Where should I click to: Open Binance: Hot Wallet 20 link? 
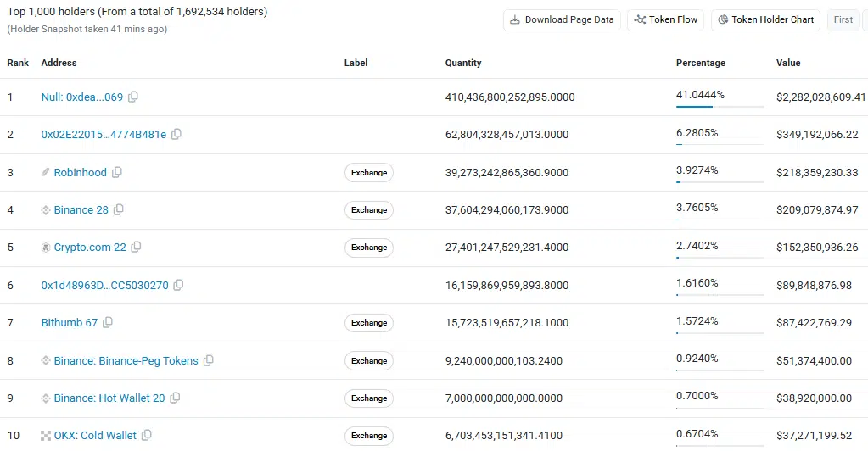[109, 398]
